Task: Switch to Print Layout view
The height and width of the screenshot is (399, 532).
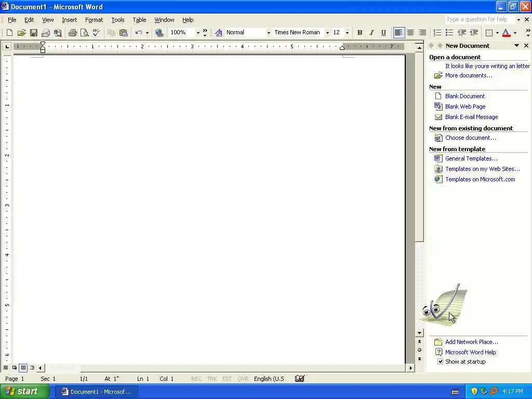Action: 23,367
